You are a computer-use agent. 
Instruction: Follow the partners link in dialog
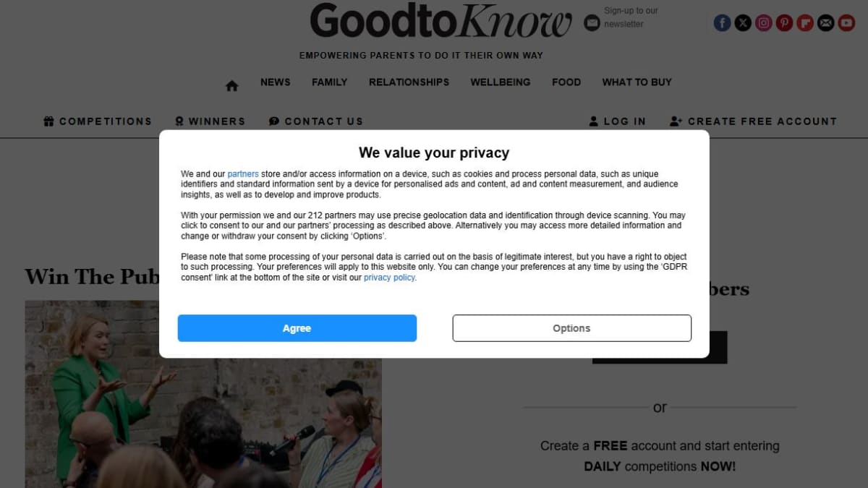243,174
